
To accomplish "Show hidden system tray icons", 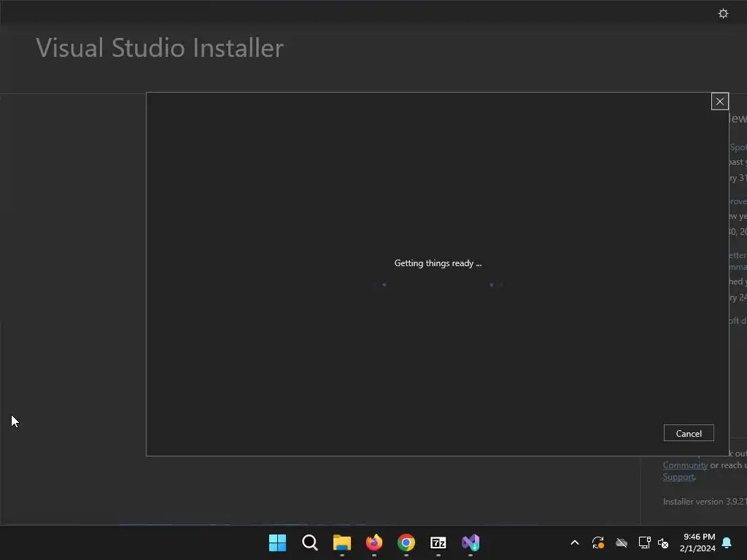I will point(575,542).
